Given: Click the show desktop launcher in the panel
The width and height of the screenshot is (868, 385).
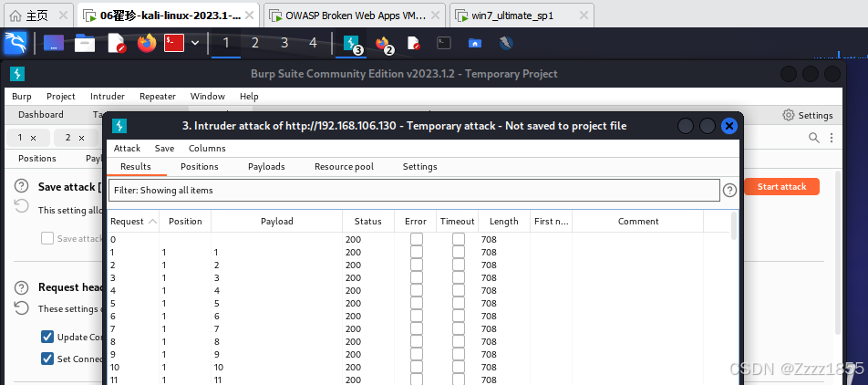Looking at the screenshot, I should tap(54, 43).
